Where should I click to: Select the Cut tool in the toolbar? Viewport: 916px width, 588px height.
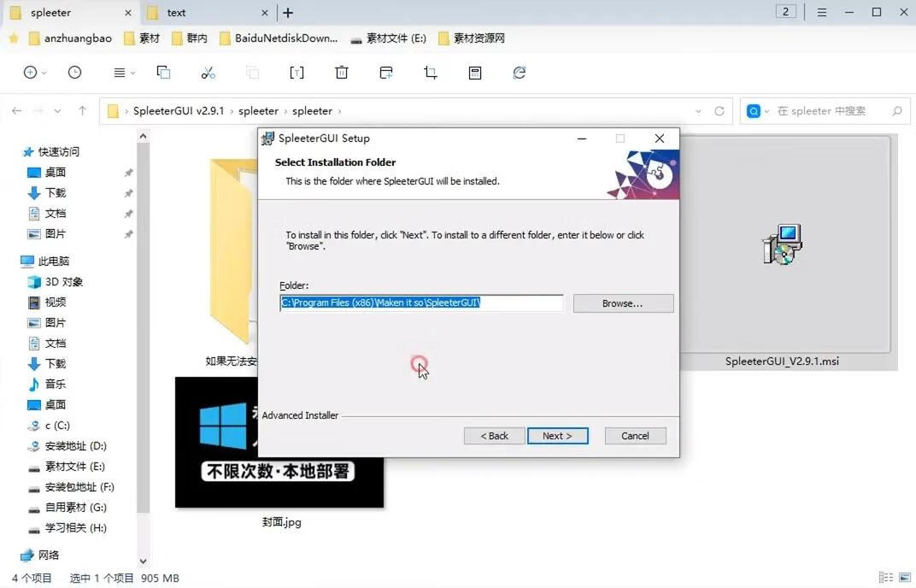[x=208, y=73]
